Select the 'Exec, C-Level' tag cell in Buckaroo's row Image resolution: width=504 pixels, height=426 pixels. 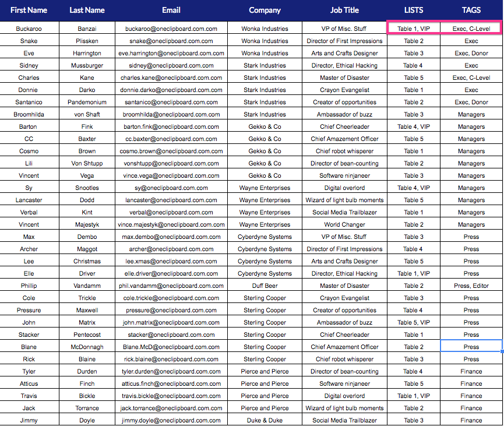point(471,29)
